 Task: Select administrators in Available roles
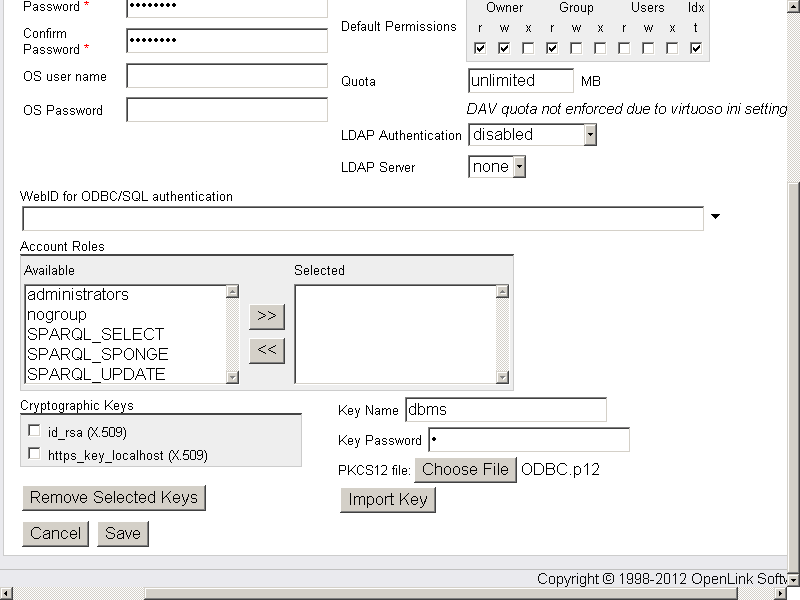point(78,295)
